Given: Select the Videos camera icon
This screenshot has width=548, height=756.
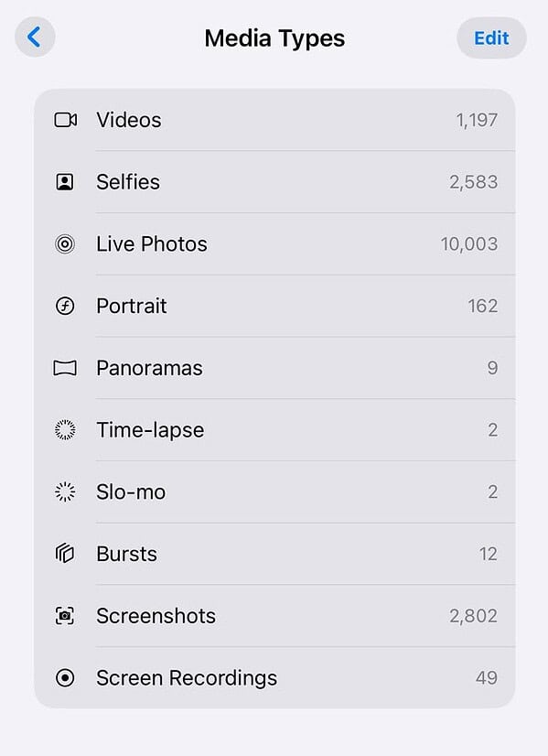Looking at the screenshot, I should 63,119.
